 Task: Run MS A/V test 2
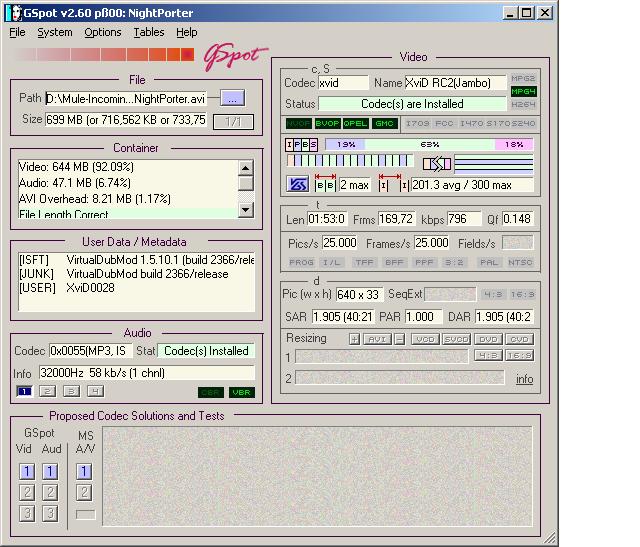pos(84,492)
